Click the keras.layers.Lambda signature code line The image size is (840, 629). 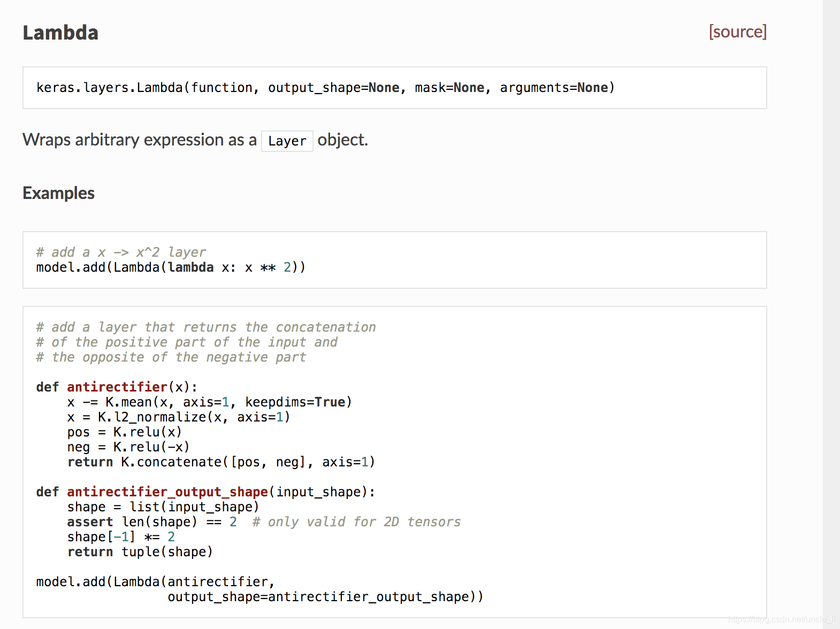(x=325, y=88)
